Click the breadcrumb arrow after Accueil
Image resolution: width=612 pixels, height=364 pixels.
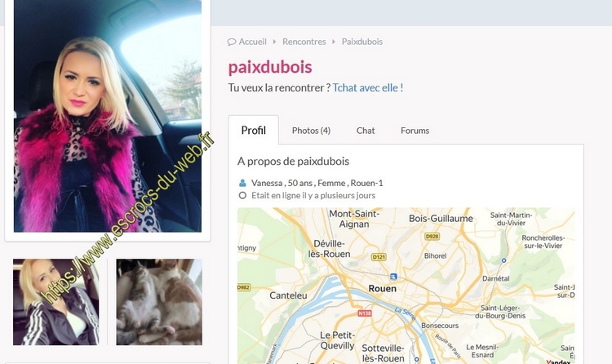[274, 42]
